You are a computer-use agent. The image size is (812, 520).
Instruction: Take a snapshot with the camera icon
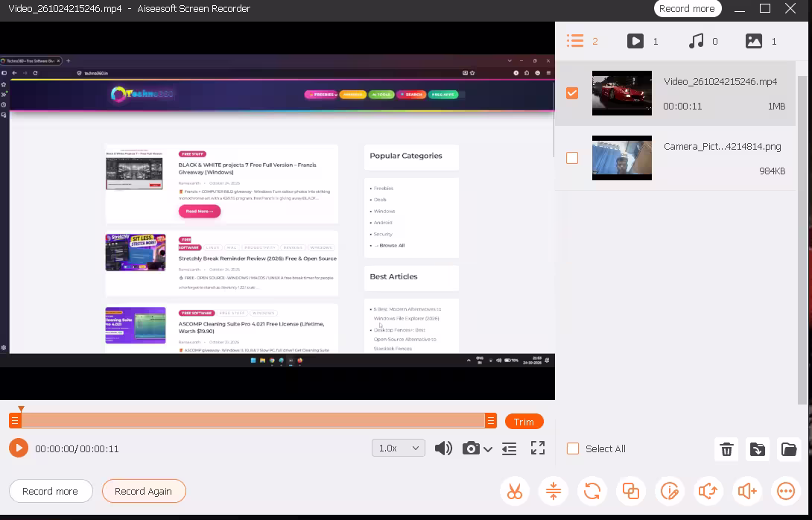[471, 448]
